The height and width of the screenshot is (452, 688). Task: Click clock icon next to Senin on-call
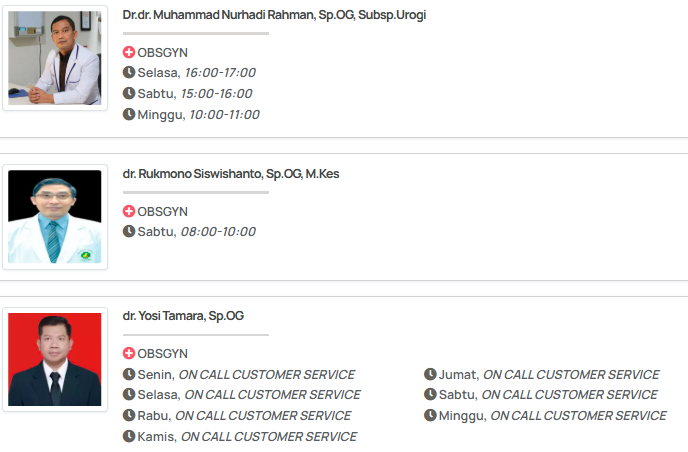129,374
